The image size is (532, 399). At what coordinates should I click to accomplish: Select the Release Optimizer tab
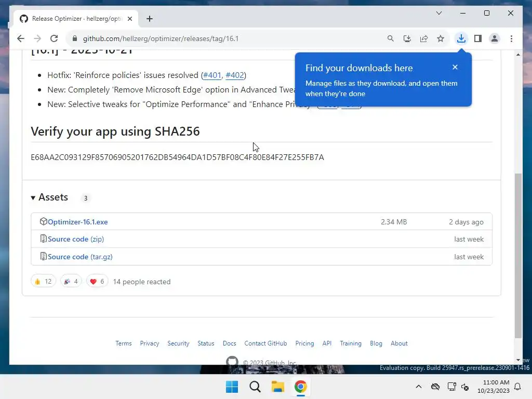76,19
